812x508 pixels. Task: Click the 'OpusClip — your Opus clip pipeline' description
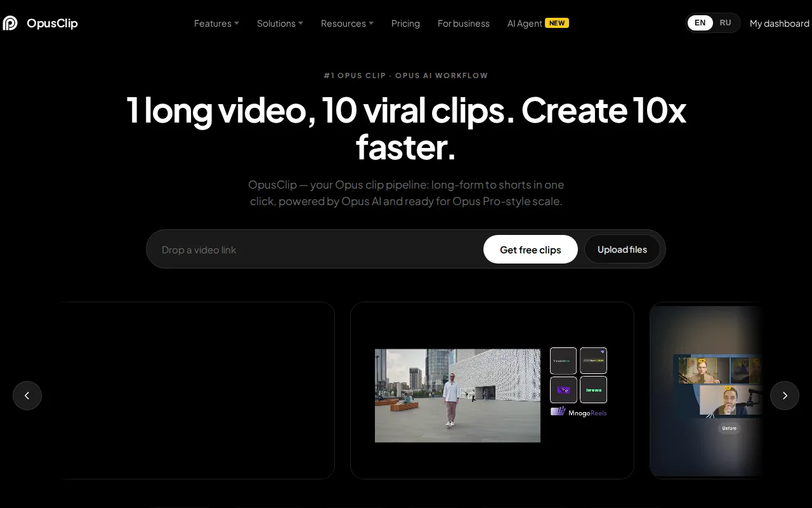pyautogui.click(x=406, y=193)
